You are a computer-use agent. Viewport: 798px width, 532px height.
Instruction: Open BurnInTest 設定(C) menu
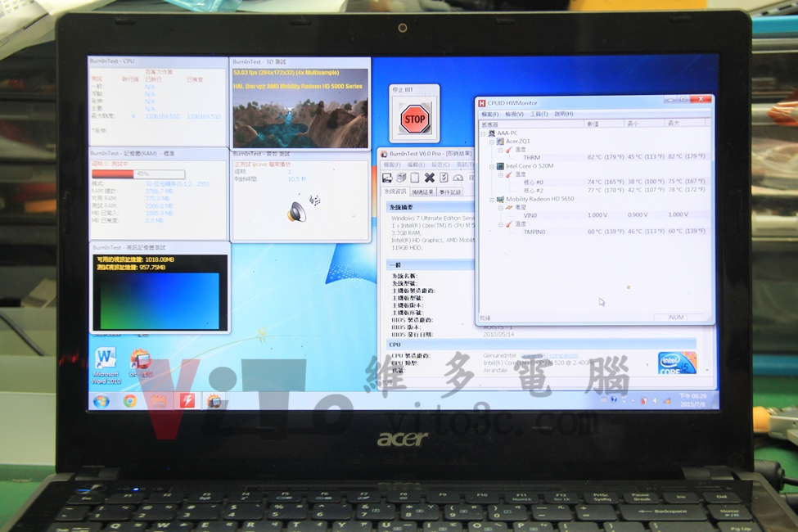pyautogui.click(x=440, y=165)
